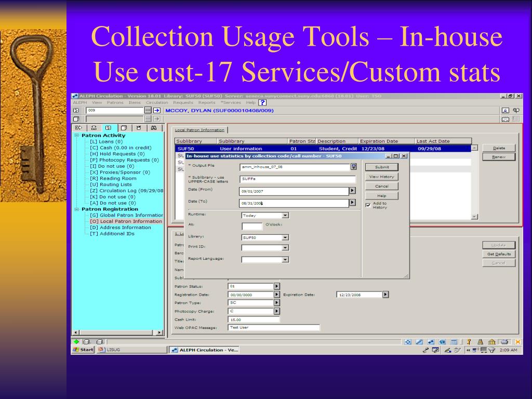Select [D] Address Information tree item

point(121,228)
